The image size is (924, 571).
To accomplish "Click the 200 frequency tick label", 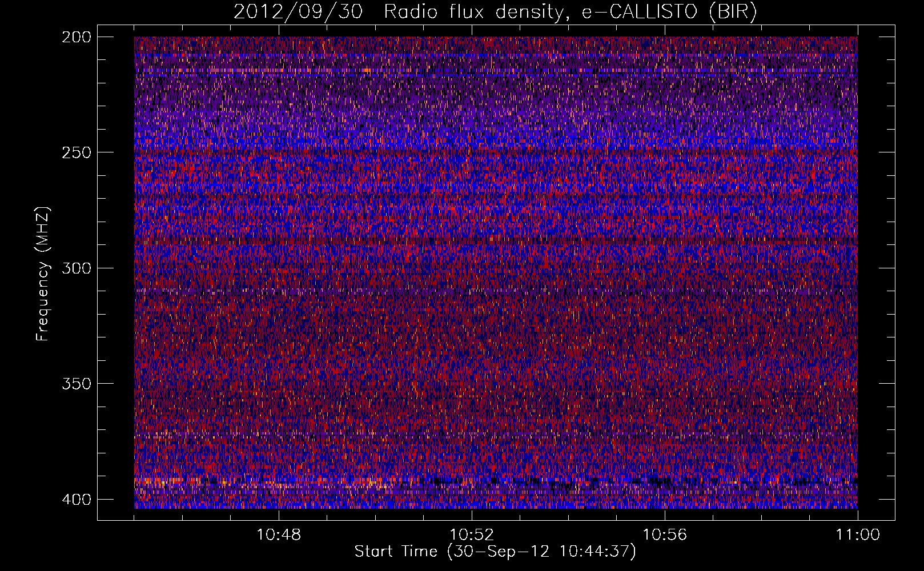I will pos(77,37).
